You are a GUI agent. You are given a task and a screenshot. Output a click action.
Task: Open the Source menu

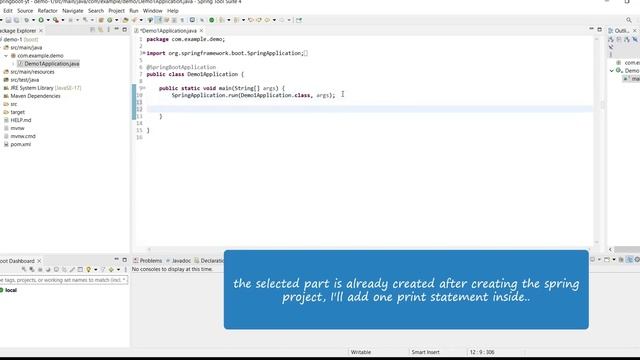pyautogui.click(x=25, y=11)
